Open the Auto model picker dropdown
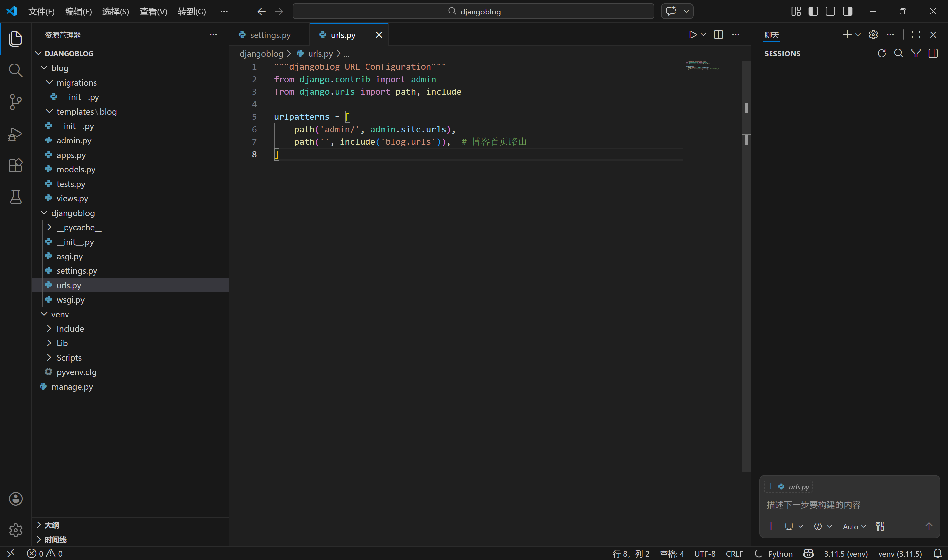The height and width of the screenshot is (560, 948). point(854,526)
